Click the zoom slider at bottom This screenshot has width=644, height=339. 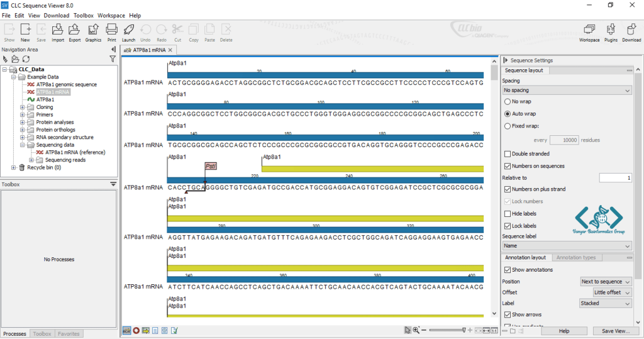click(448, 330)
